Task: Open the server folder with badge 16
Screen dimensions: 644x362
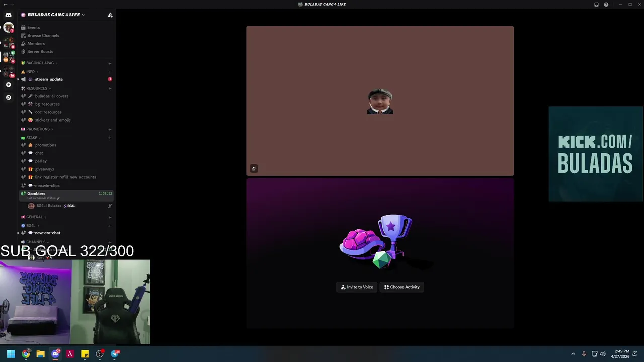Action: click(x=8, y=72)
